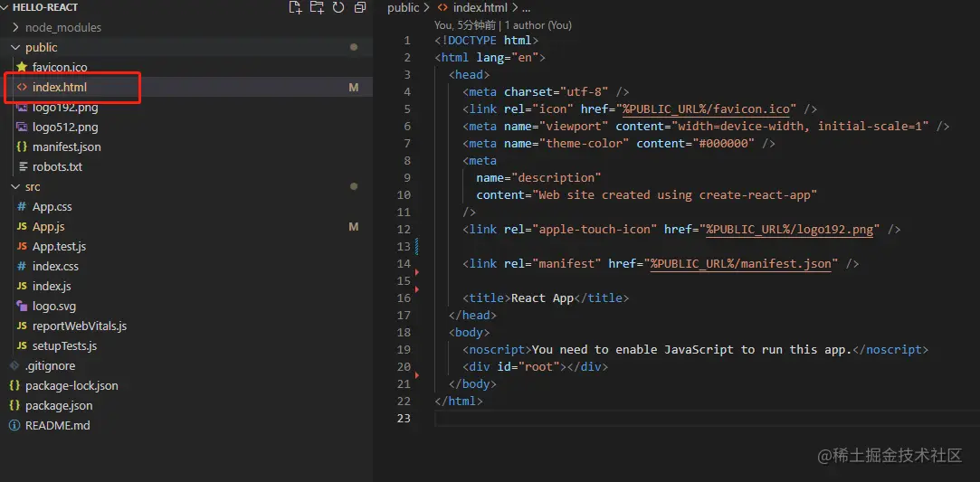Click the image icon beside logo512.png
Screen dimensions: 980x482
[22, 128]
